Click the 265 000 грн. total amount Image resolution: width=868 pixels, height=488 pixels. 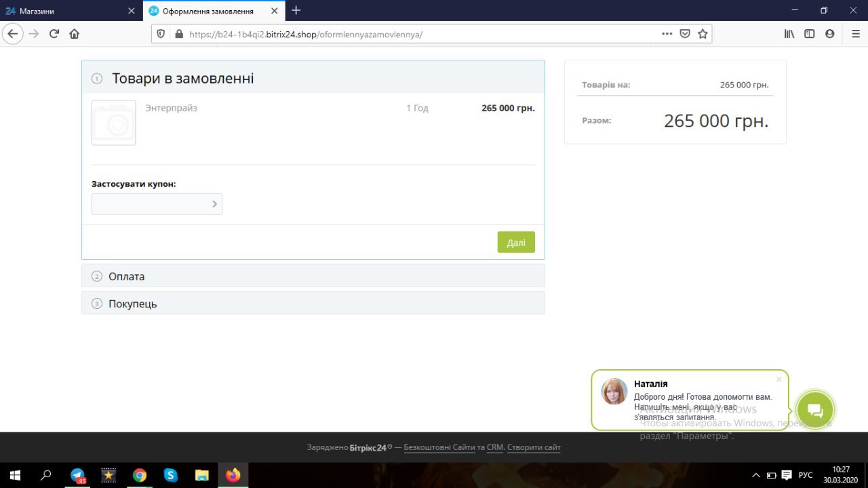(716, 121)
